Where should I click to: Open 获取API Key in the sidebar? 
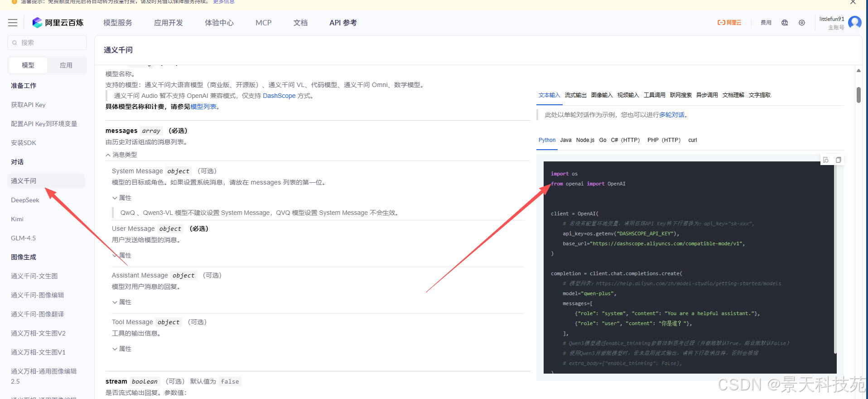click(x=28, y=105)
